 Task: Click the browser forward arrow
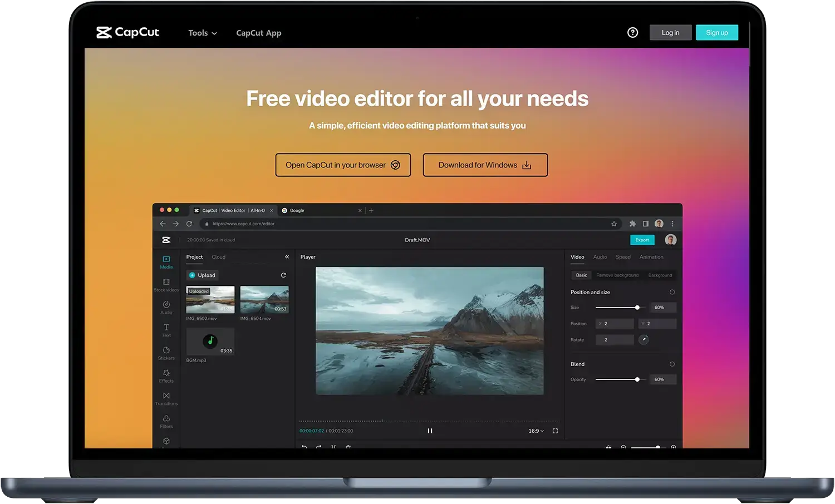(x=175, y=224)
